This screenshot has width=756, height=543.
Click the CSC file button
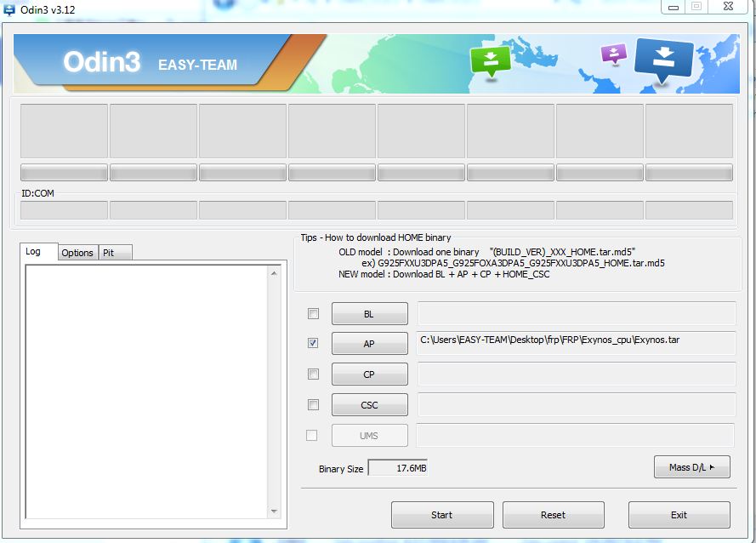click(x=370, y=404)
